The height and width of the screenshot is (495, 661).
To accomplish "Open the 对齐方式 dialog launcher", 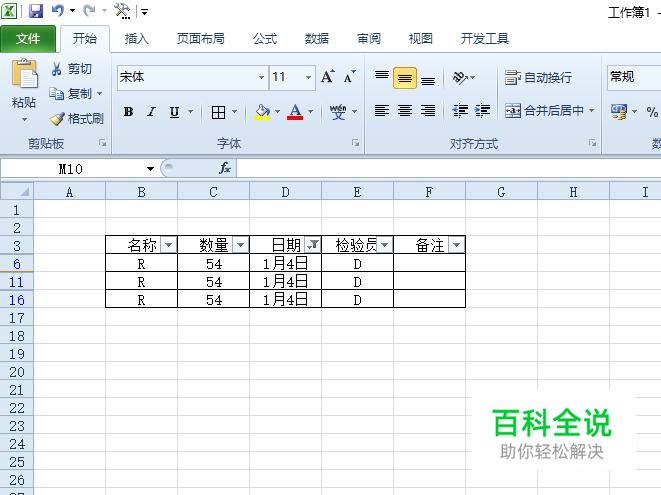I will pos(592,143).
